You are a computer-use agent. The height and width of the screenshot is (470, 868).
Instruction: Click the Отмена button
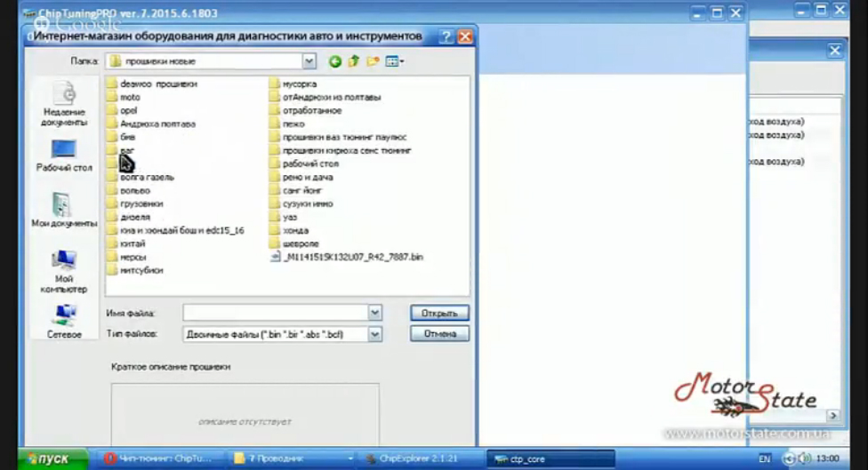439,334
